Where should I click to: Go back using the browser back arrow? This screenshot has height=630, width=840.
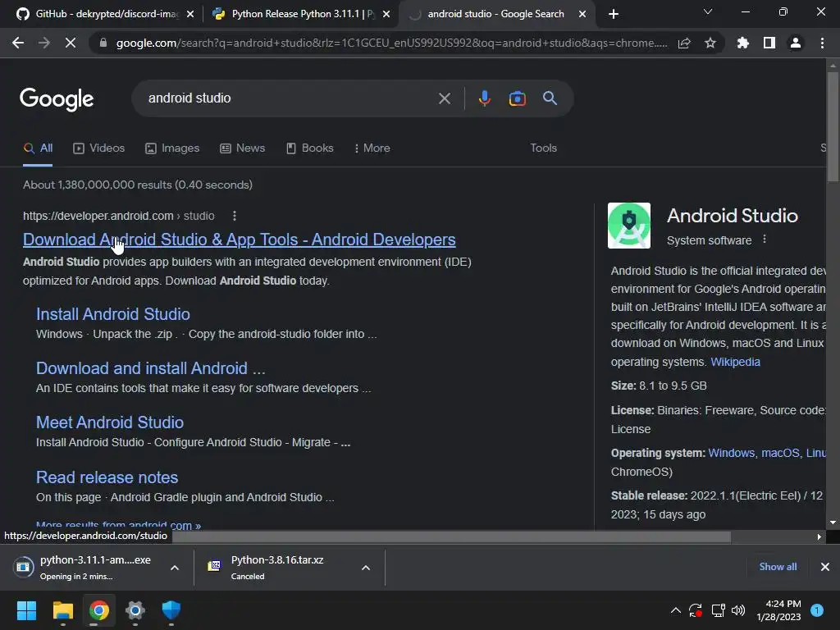pos(18,43)
